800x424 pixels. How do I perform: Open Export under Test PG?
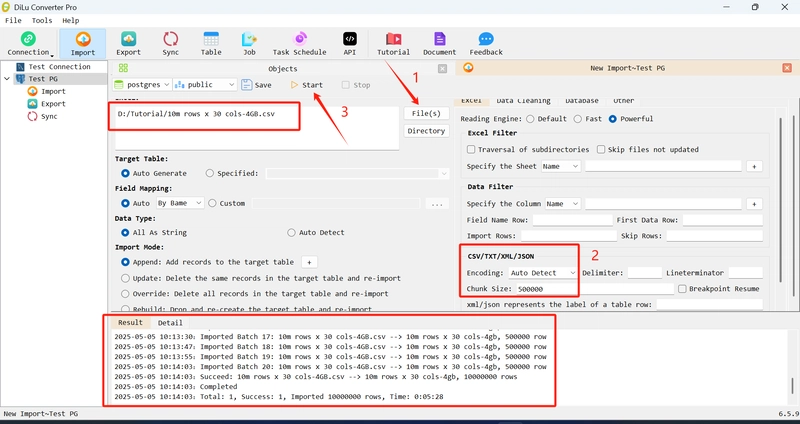[53, 104]
